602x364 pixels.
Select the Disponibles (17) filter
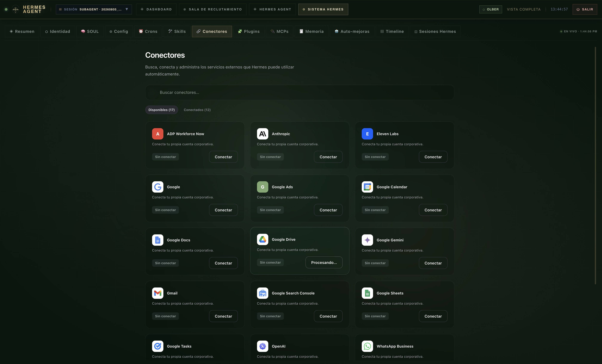[161, 110]
